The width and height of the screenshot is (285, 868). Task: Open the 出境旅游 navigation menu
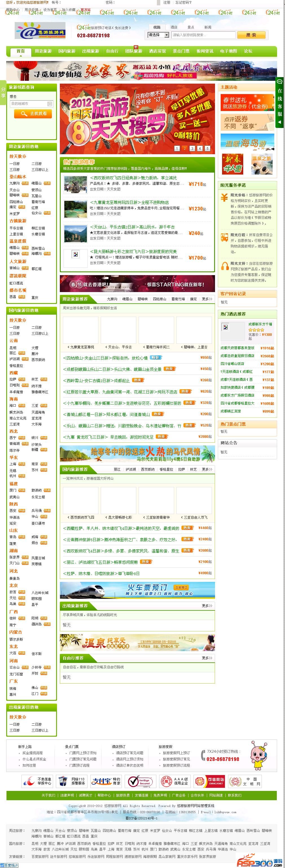click(91, 51)
